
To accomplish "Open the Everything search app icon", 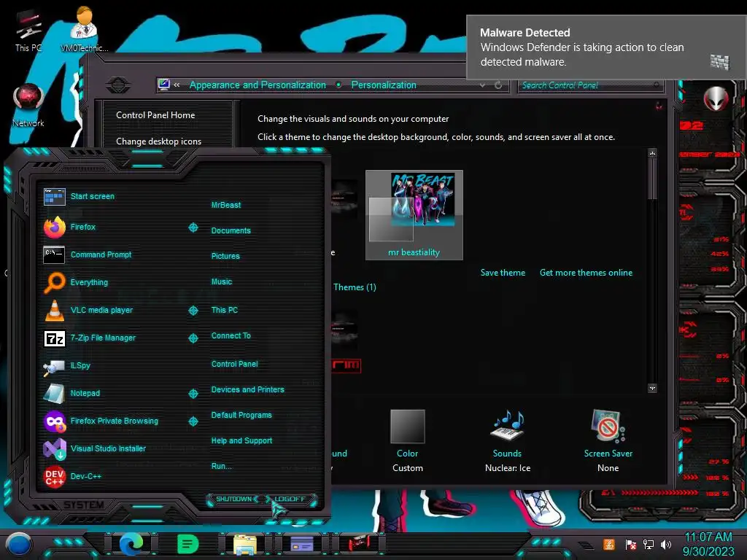I will pos(55,282).
